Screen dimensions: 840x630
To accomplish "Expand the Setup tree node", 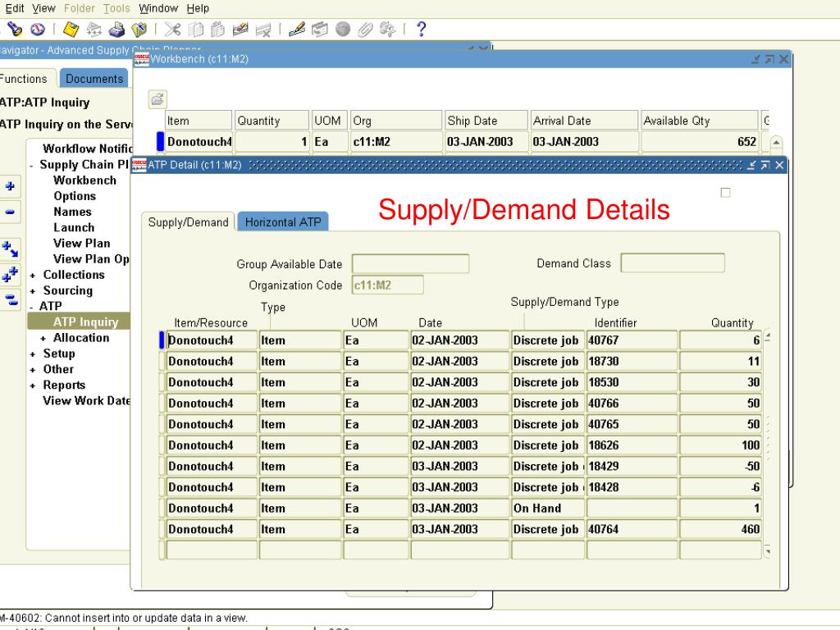I will [32, 354].
